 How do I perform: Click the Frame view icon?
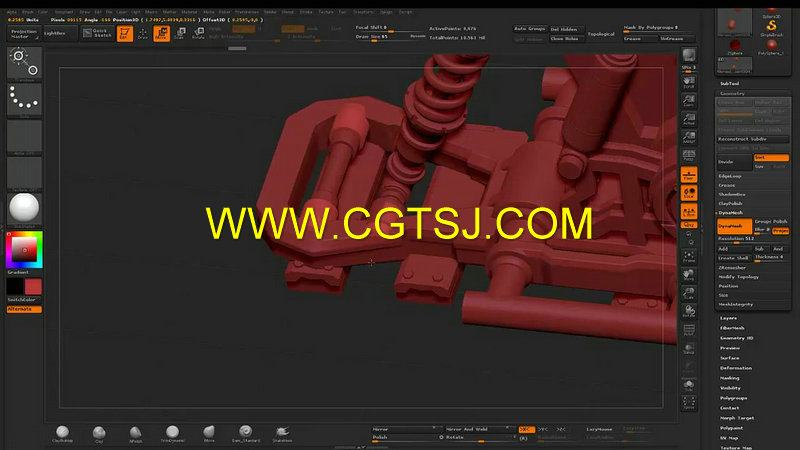pos(689,256)
